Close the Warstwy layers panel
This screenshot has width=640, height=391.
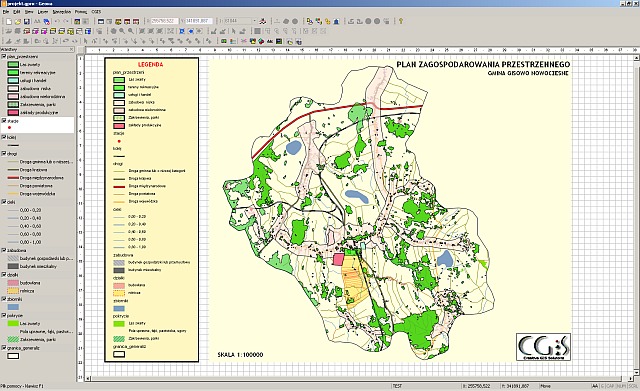click(x=71, y=49)
